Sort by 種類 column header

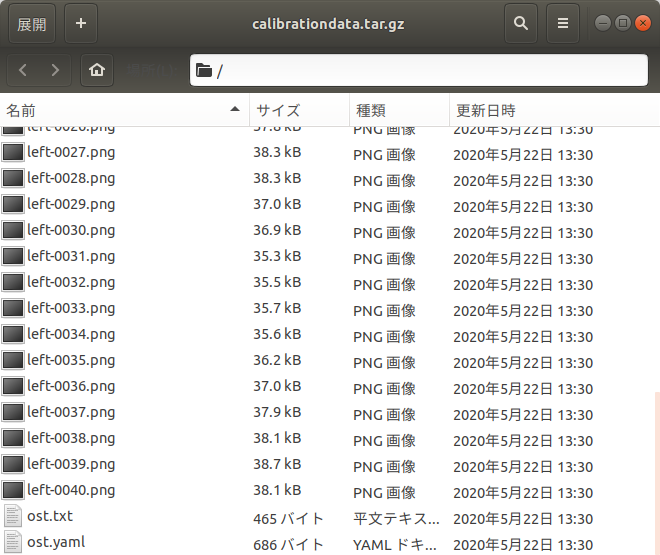399,111
